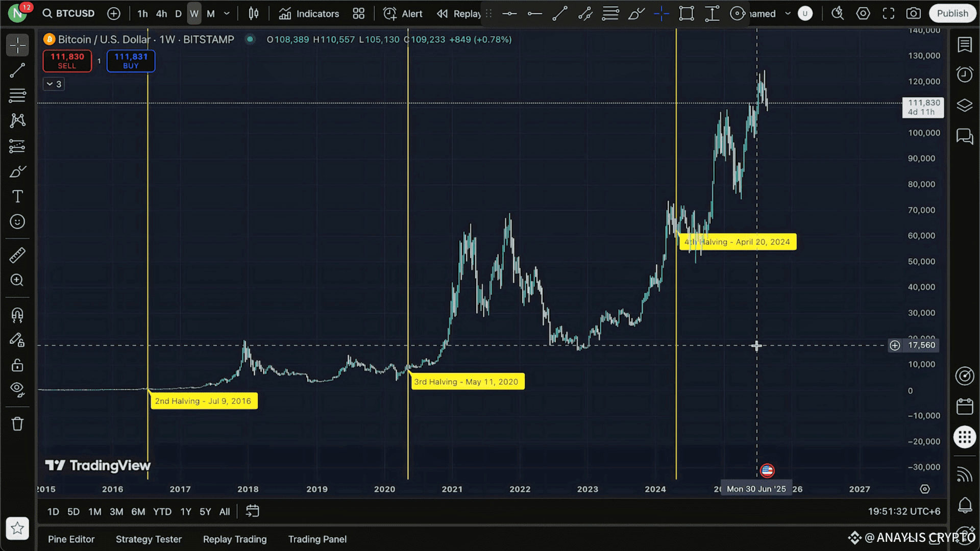Viewport: 980px width, 551px height.
Task: Toggle stay in drawing mode
Action: pyautogui.click(x=17, y=340)
